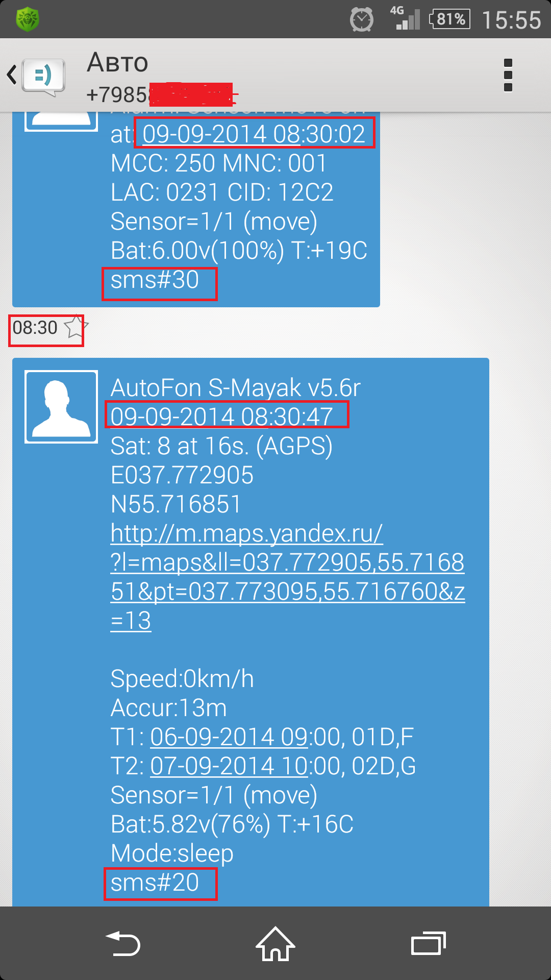Tap Android back navigation button
The width and height of the screenshot is (551, 980).
[122, 943]
